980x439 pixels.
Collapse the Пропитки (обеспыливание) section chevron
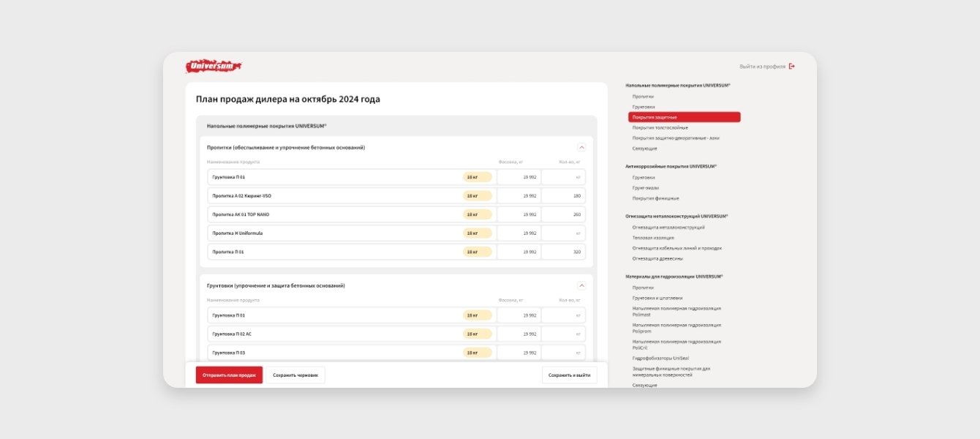pyautogui.click(x=581, y=147)
